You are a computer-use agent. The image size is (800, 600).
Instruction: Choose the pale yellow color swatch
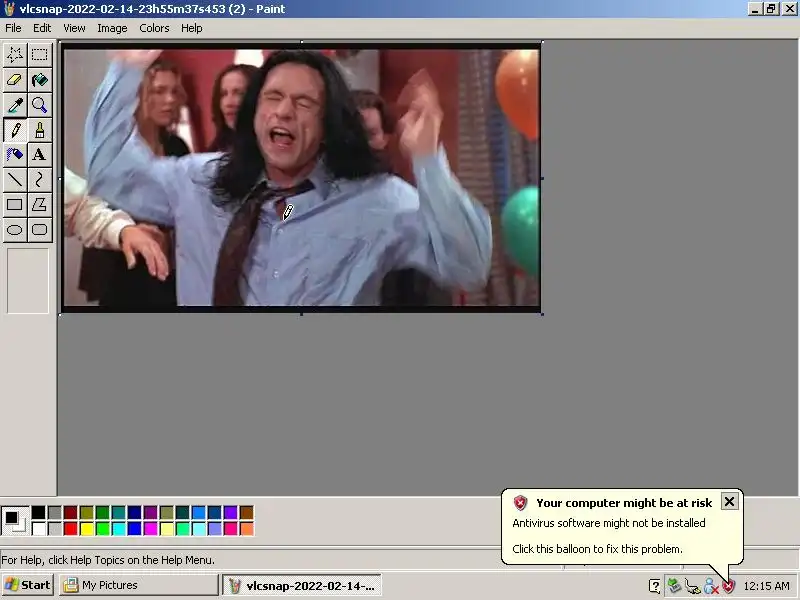(x=167, y=529)
